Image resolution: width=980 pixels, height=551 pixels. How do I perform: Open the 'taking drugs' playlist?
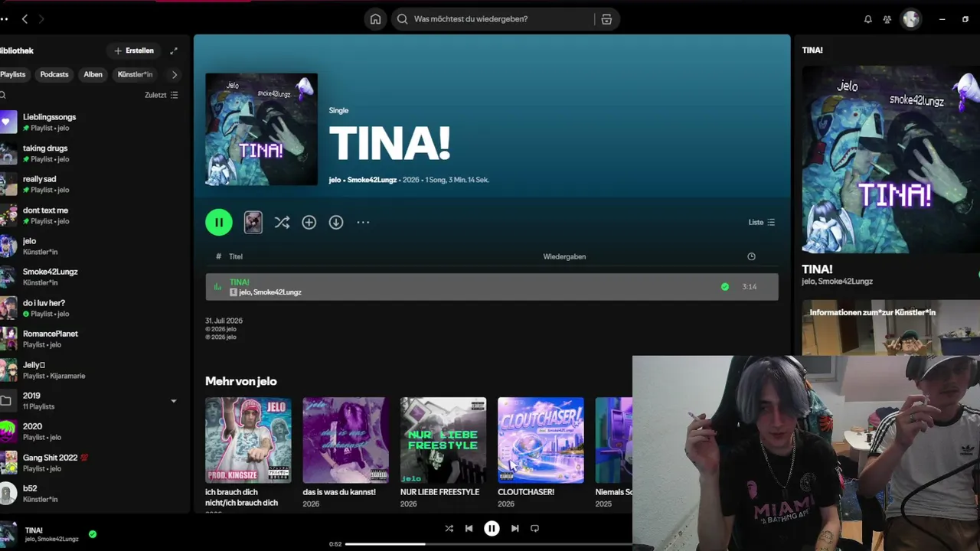coord(92,153)
